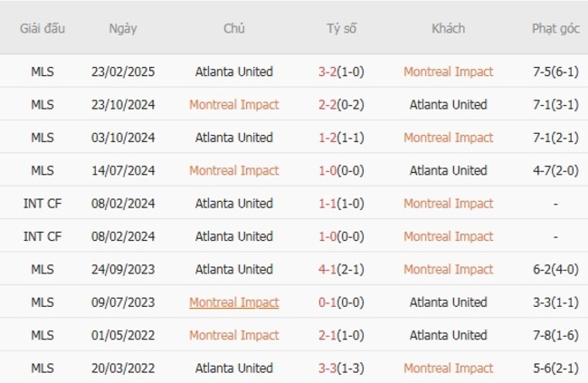Click the "Ngày" column header
The width and height of the screenshot is (588, 383).
(x=123, y=28)
